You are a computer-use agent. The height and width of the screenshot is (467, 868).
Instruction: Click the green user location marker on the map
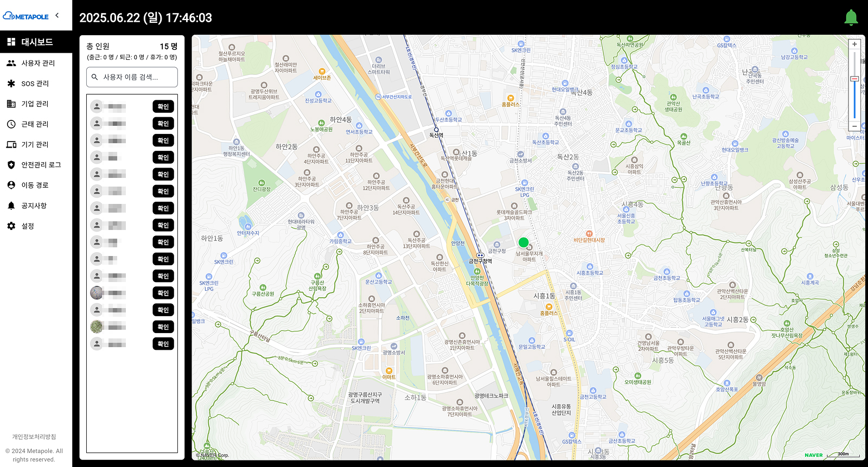pos(524,242)
